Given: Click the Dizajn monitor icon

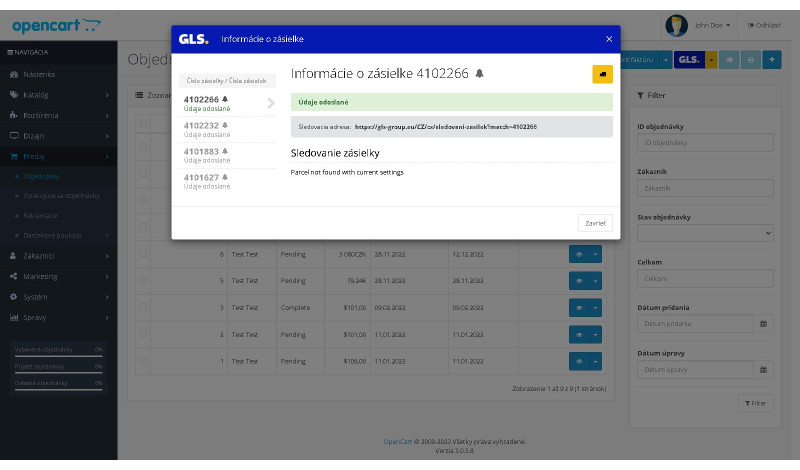Looking at the screenshot, I should 14,135.
